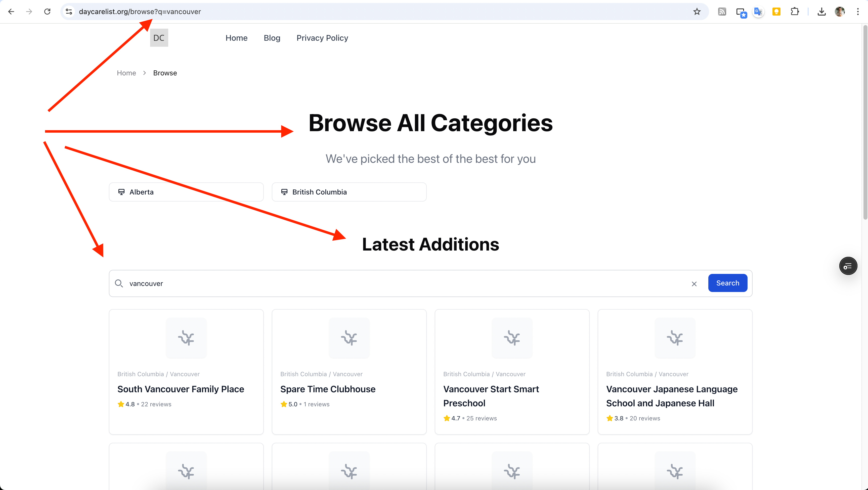The height and width of the screenshot is (490, 868).
Task: Open the Privacy Policy navigation link
Action: [322, 38]
